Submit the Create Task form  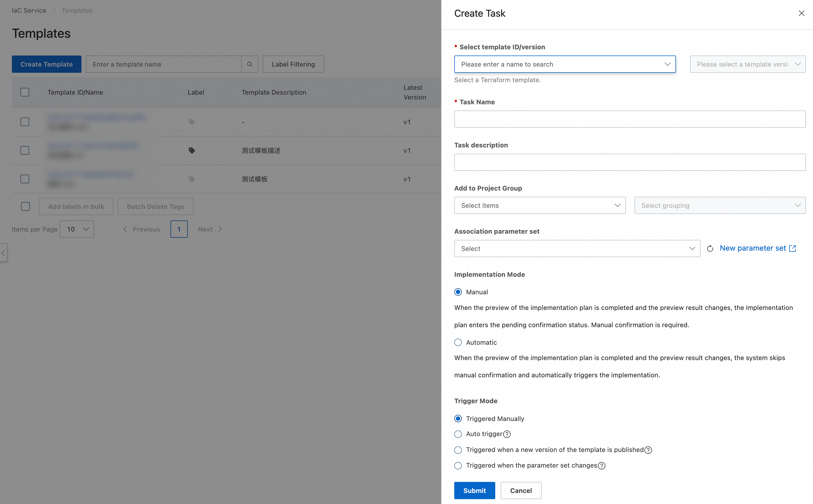point(474,490)
